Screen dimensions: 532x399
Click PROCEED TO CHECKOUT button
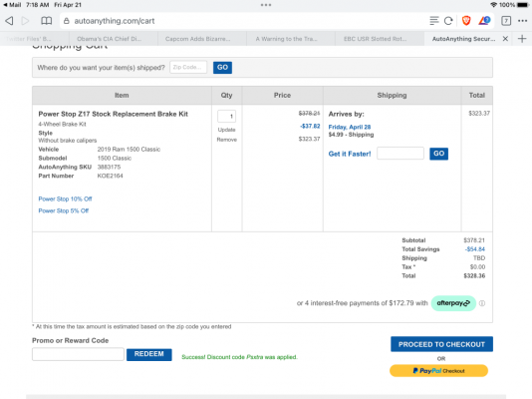coord(441,344)
